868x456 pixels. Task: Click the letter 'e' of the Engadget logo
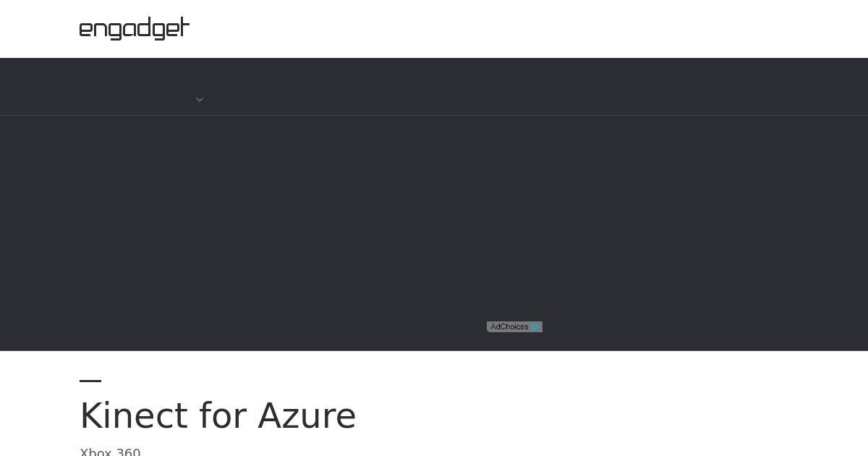(x=86, y=30)
